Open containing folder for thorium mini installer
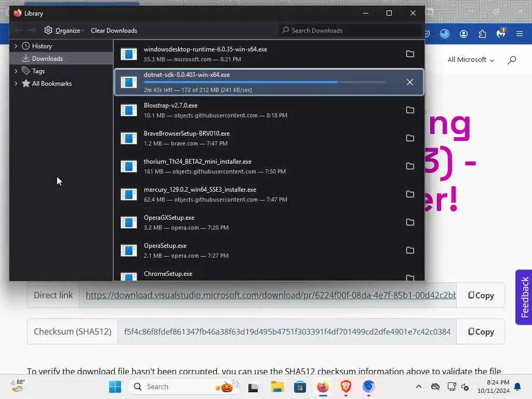 coord(410,166)
